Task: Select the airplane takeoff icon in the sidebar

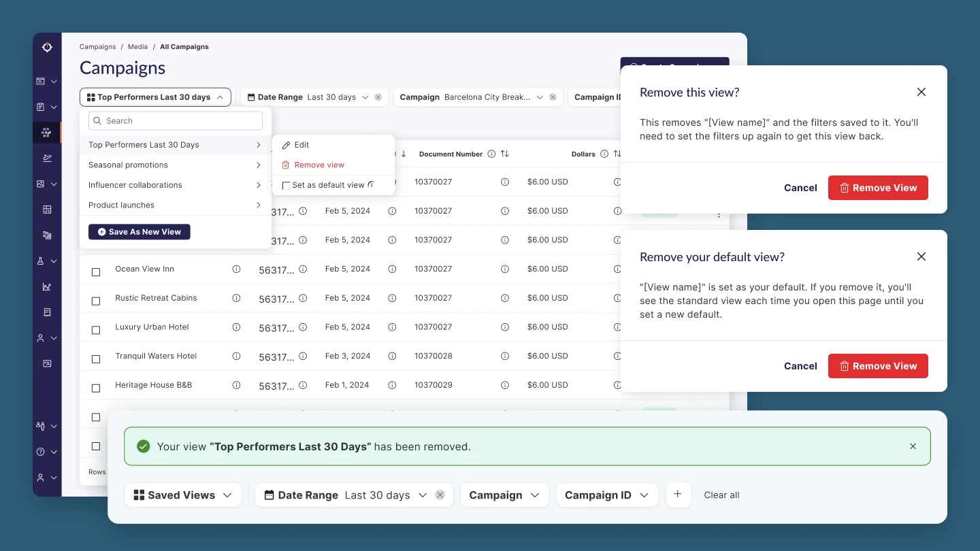Action: pyautogui.click(x=47, y=158)
